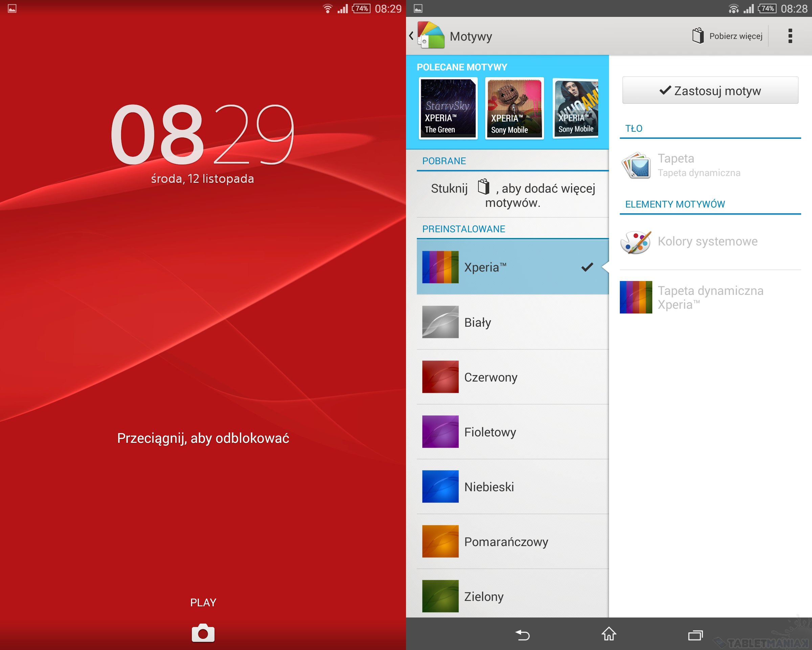Select the checked Xperia theme

click(512, 267)
